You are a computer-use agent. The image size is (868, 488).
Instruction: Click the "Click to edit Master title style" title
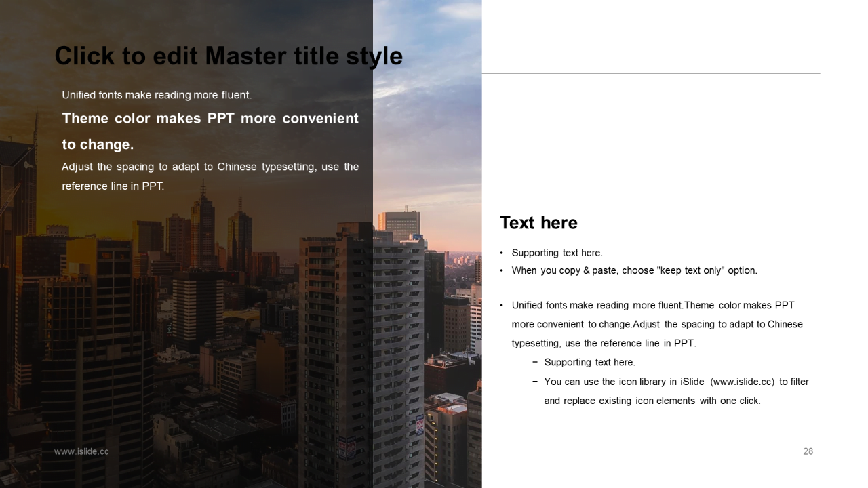pos(229,56)
